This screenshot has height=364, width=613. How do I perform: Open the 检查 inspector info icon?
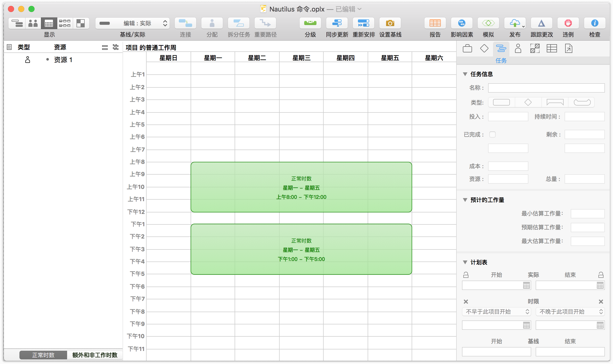point(595,23)
